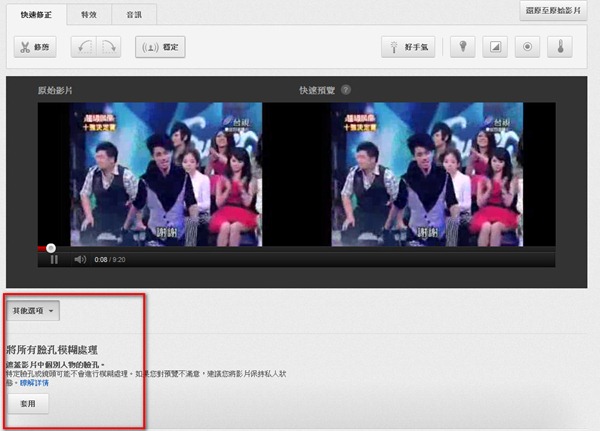Open the lightbulb fill light adjustment
Image resolution: width=600 pixels, height=431 pixels.
(462, 47)
